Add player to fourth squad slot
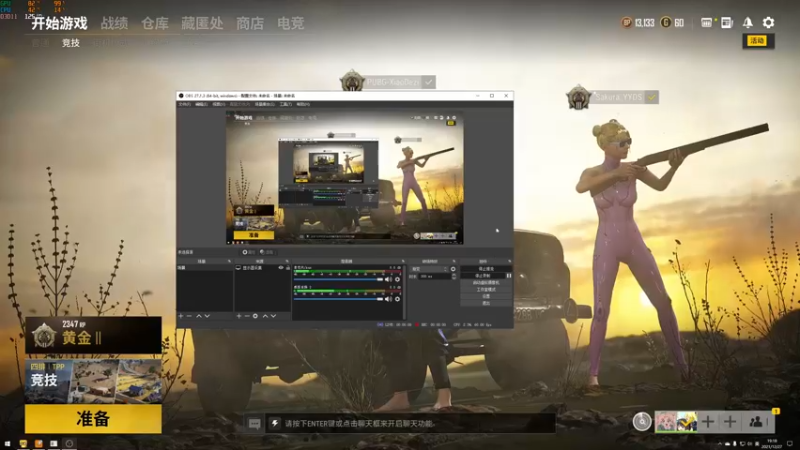Image resolution: width=800 pixels, height=450 pixels. click(x=730, y=421)
